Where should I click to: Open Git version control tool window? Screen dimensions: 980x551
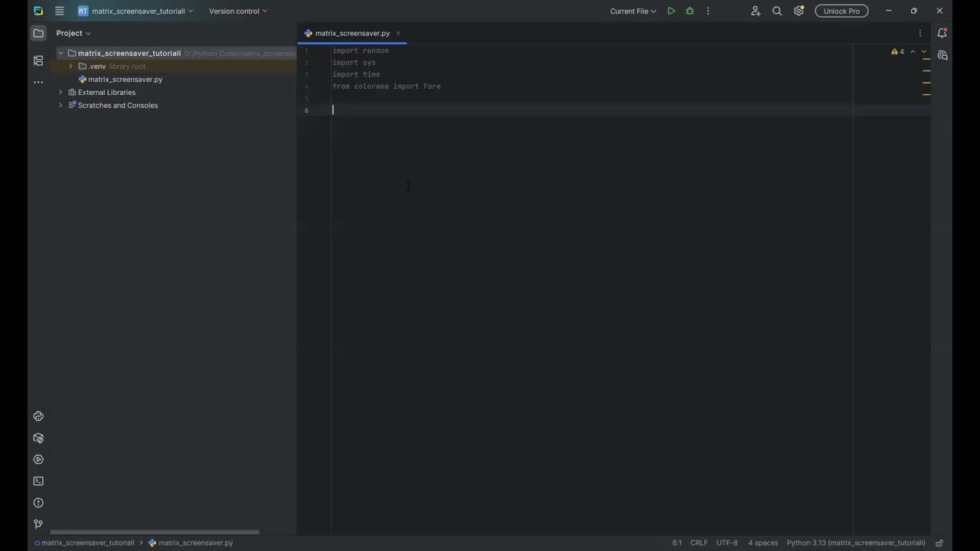[x=38, y=524]
